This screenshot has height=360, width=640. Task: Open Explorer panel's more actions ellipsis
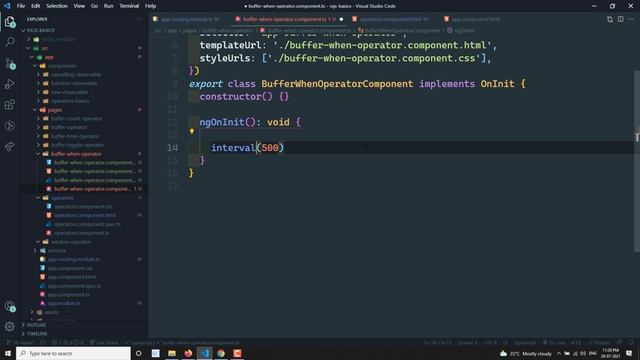tap(139, 19)
